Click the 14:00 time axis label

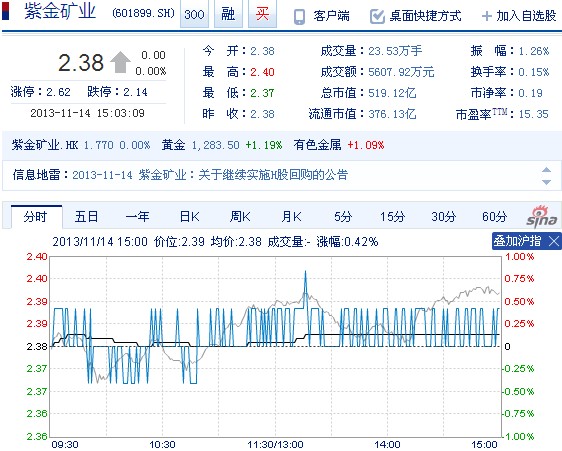(387, 445)
